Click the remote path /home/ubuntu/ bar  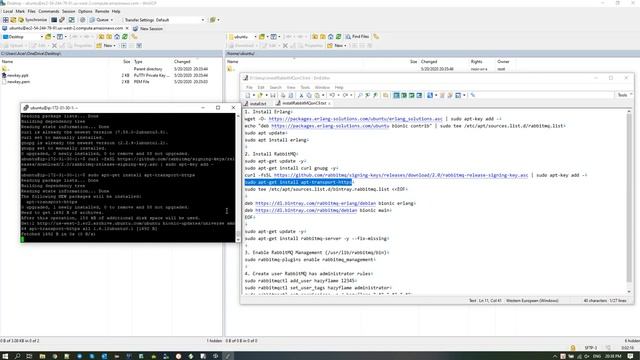433,53
